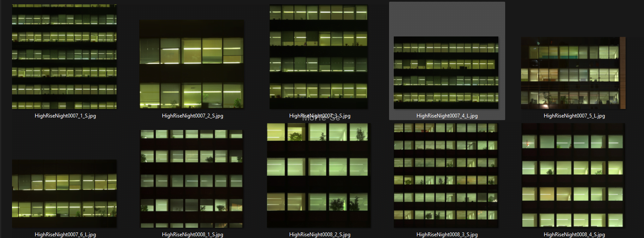Screen dimensions: 644x238
Task: Pick the HighRiseNight0008_3_S.jpg thumbnail image
Action: [446, 175]
